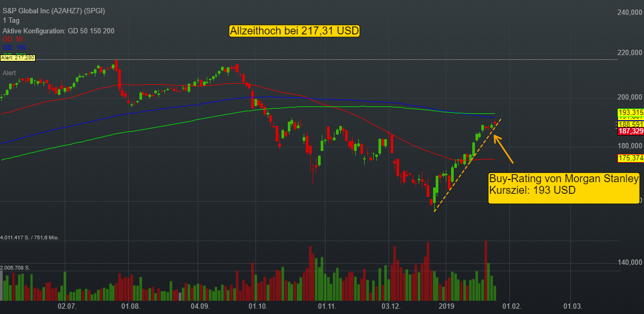Click the blue 'GD: 150' indicator label
The image size is (644, 314).
(x=14, y=48)
